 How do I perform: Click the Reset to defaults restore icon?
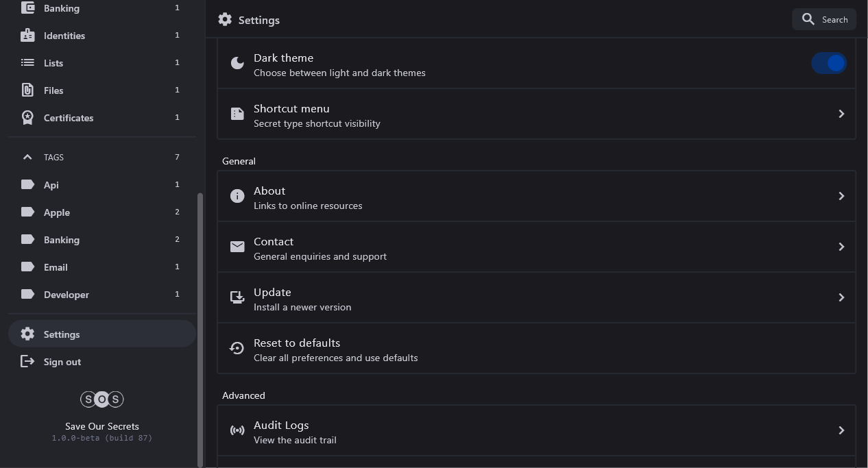237,348
